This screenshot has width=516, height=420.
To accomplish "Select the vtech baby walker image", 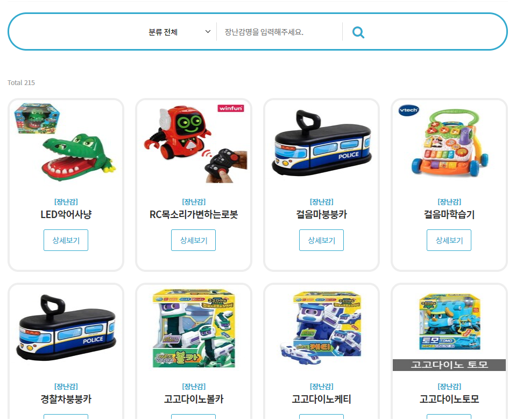I will [449, 142].
